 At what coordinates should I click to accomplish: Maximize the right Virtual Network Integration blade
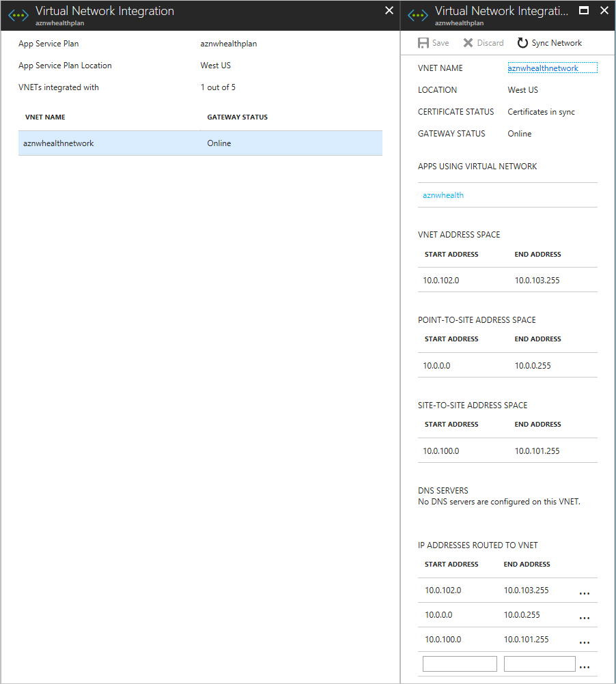click(584, 10)
